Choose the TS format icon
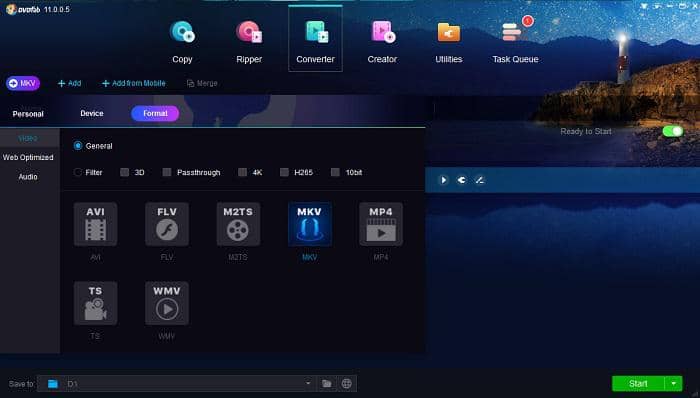 [x=96, y=303]
